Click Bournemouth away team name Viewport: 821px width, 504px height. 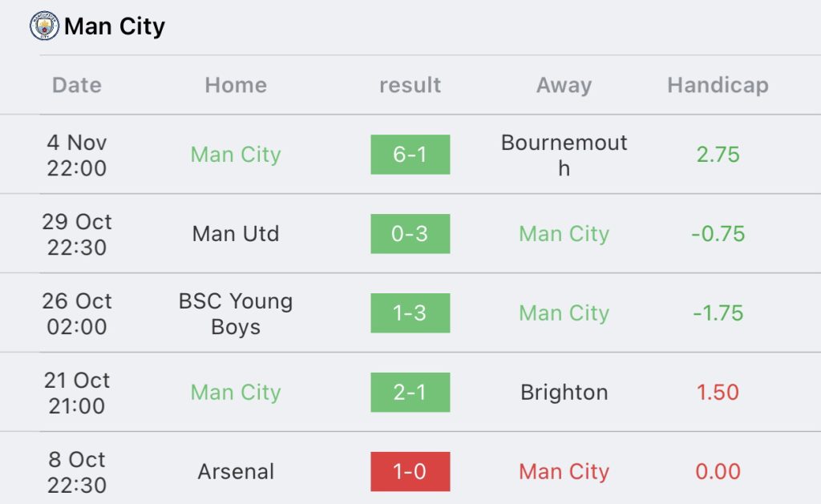point(564,155)
